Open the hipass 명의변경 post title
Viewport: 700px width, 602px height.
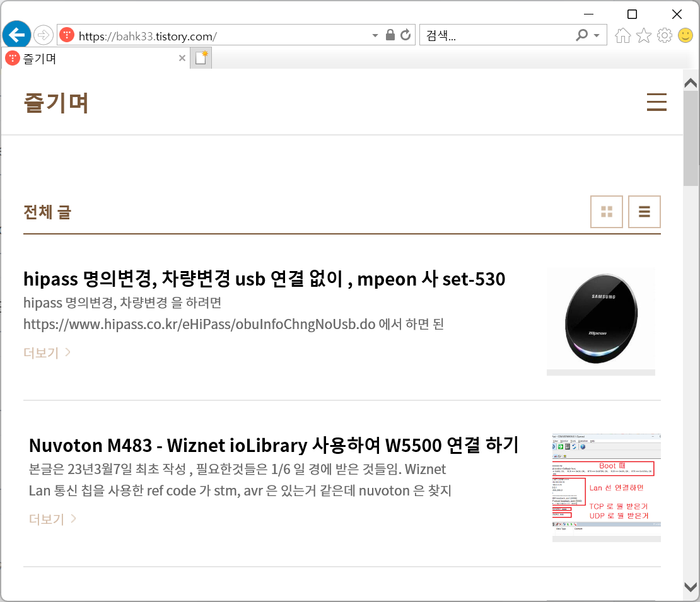point(264,279)
